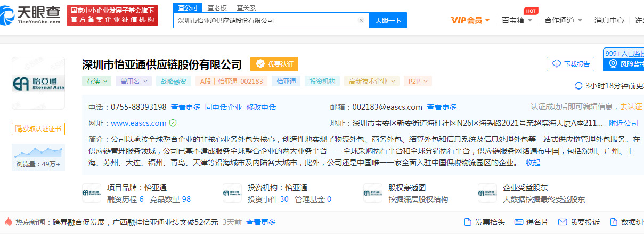Collapse the company intro via 收起
Viewport: 644px width, 234px height.
(533, 163)
